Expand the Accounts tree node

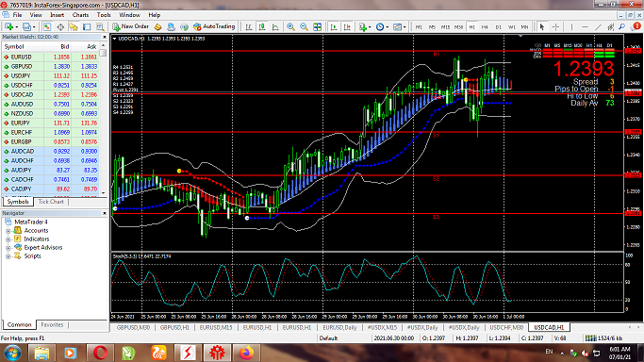pos(8,231)
